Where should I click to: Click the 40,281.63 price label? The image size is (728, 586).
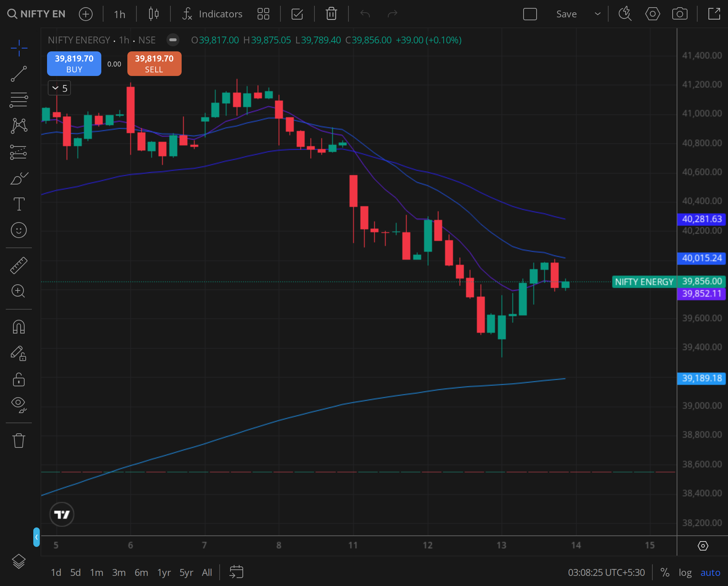click(702, 219)
